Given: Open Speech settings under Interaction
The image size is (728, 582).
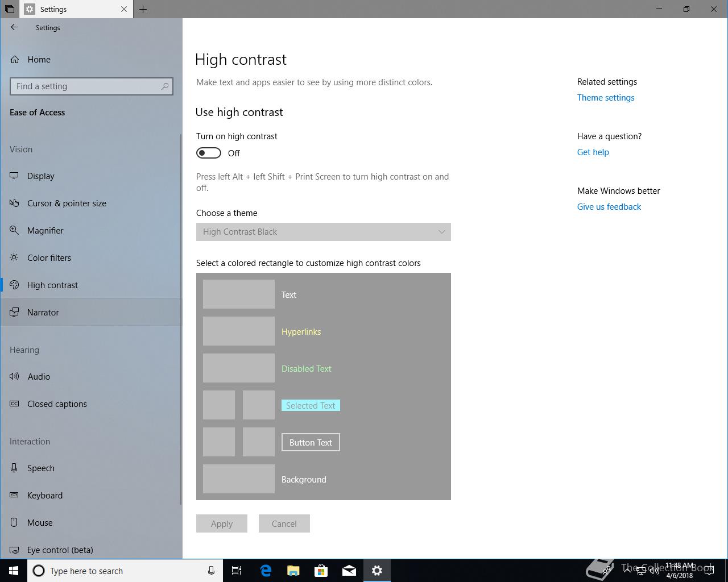Looking at the screenshot, I should click(91, 468).
